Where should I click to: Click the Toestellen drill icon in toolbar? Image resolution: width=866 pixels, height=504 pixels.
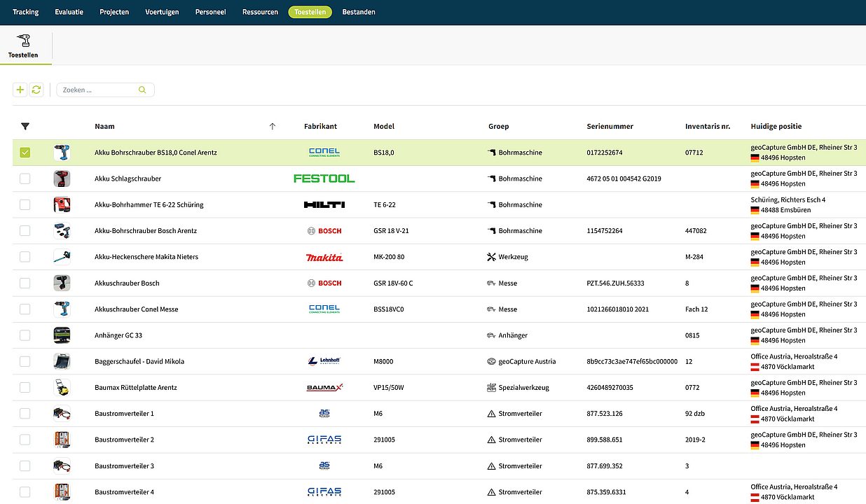pos(23,41)
